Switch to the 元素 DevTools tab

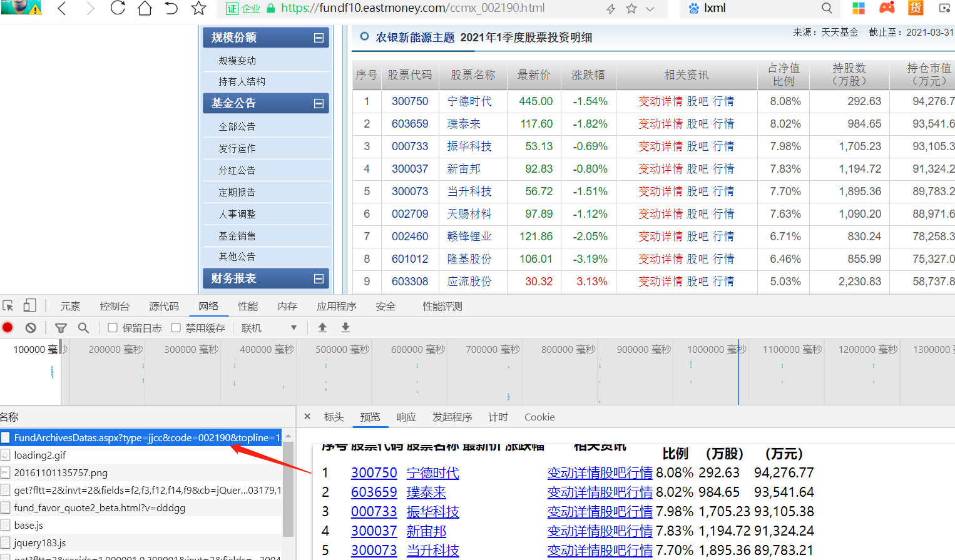click(70, 306)
